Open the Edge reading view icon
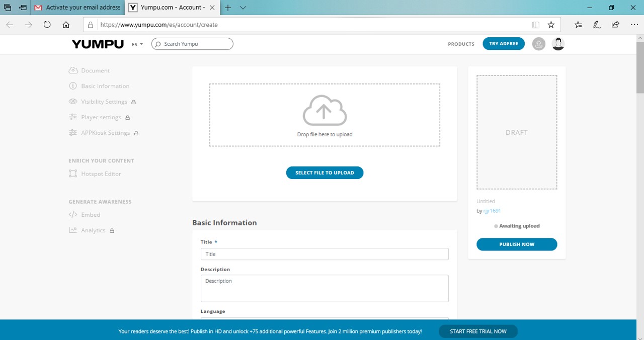 point(536,25)
